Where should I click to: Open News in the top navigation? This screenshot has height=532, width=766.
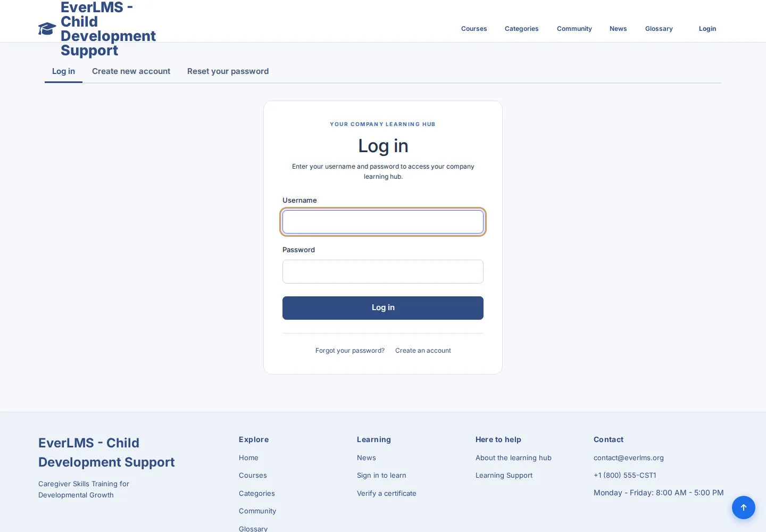click(618, 29)
